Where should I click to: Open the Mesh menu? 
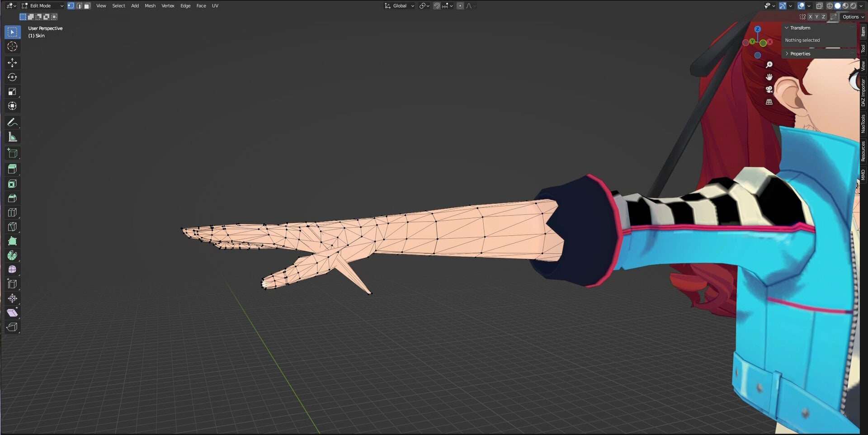(150, 6)
